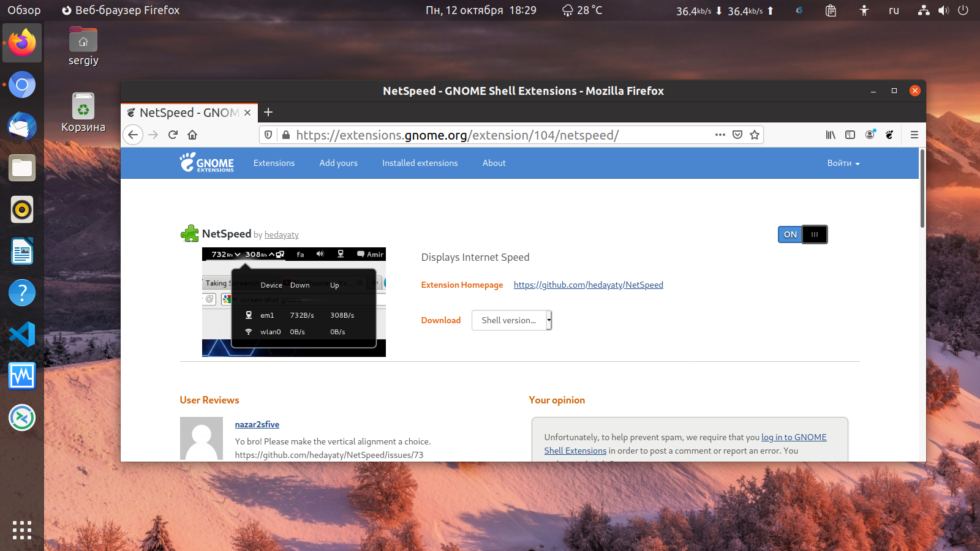Save page to Pocket

pyautogui.click(x=737, y=135)
